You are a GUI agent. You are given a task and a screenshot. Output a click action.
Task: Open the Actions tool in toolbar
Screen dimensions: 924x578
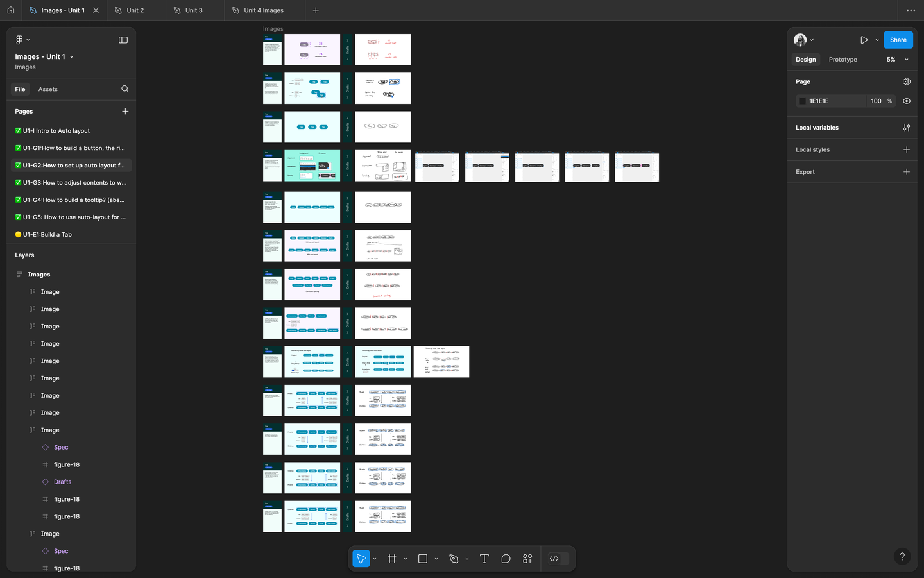527,559
